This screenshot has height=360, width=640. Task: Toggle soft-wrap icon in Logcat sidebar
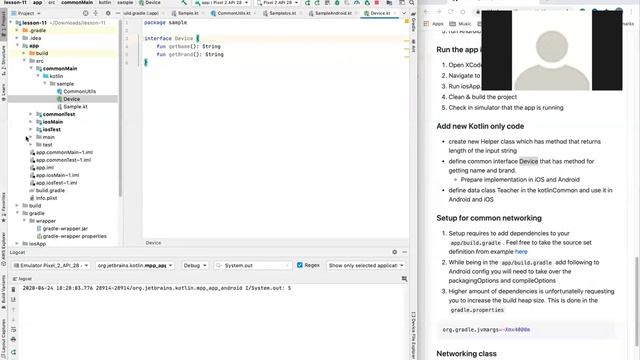point(13,329)
